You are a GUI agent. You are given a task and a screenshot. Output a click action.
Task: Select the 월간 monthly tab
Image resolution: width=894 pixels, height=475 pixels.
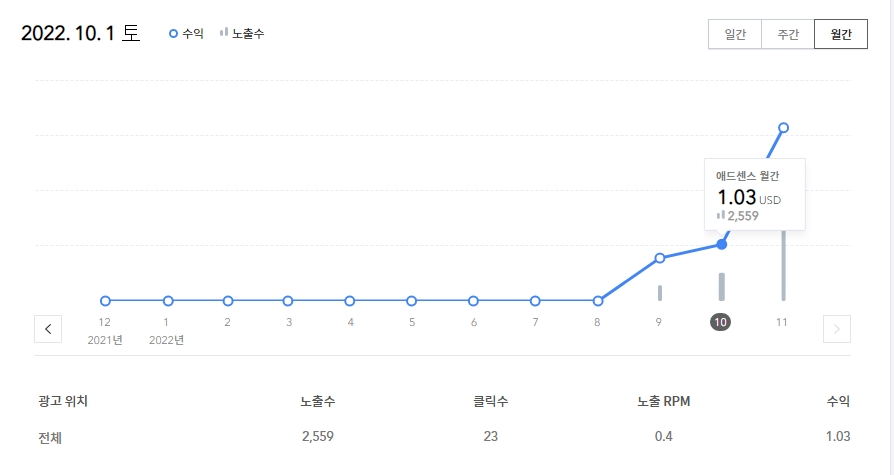(x=841, y=34)
